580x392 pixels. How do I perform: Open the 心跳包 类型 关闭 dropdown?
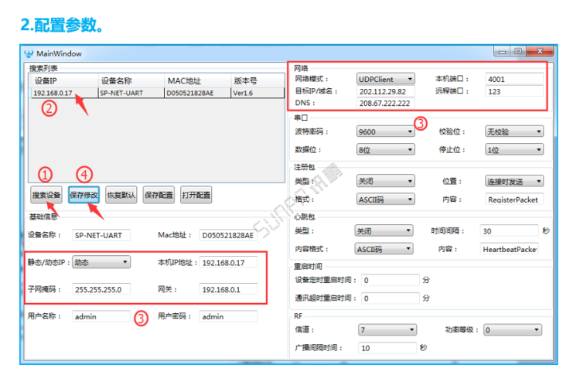[384, 230]
